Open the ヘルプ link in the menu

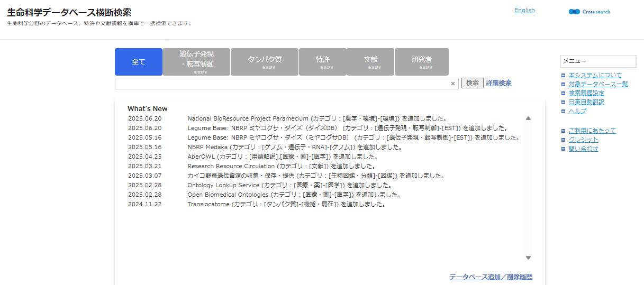point(577,111)
